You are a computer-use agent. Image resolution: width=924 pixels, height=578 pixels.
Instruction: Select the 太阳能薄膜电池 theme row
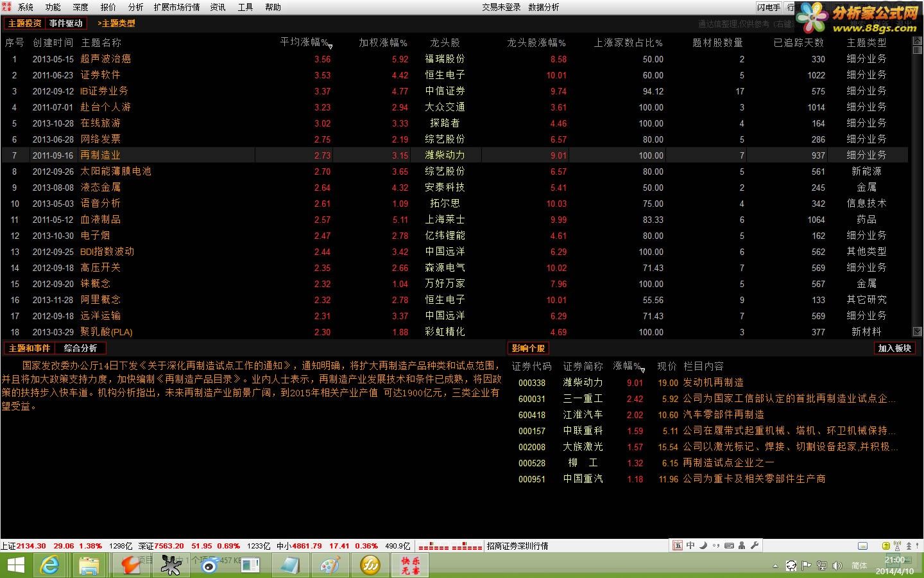(x=454, y=171)
